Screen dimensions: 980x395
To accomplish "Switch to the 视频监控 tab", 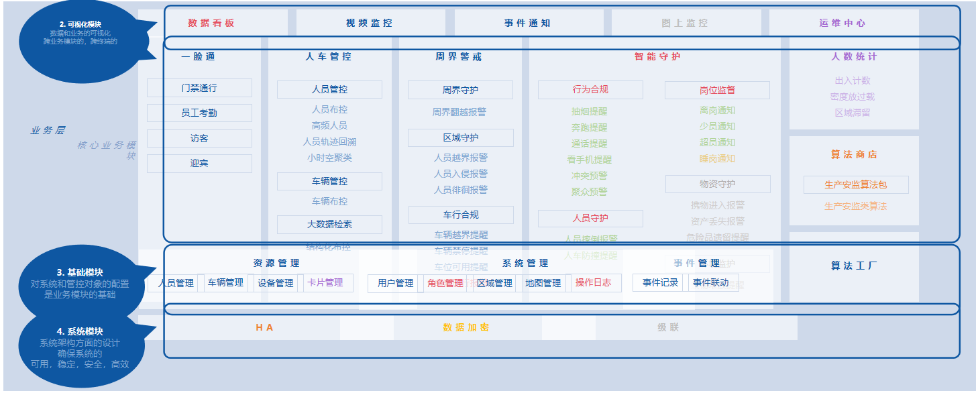I will (370, 23).
